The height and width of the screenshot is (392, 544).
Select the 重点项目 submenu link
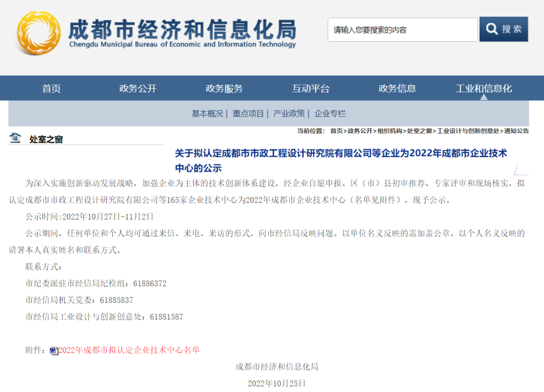pos(248,113)
